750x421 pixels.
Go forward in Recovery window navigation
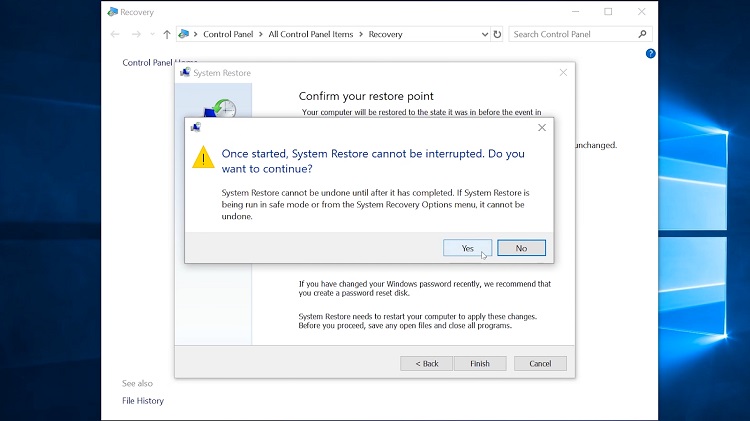pyautogui.click(x=136, y=34)
